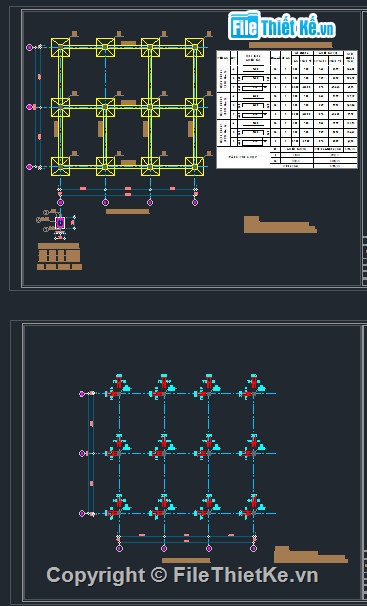This screenshot has width=367, height=606.
Task: Pick the small magenta footing section detail
Action: click(59, 224)
